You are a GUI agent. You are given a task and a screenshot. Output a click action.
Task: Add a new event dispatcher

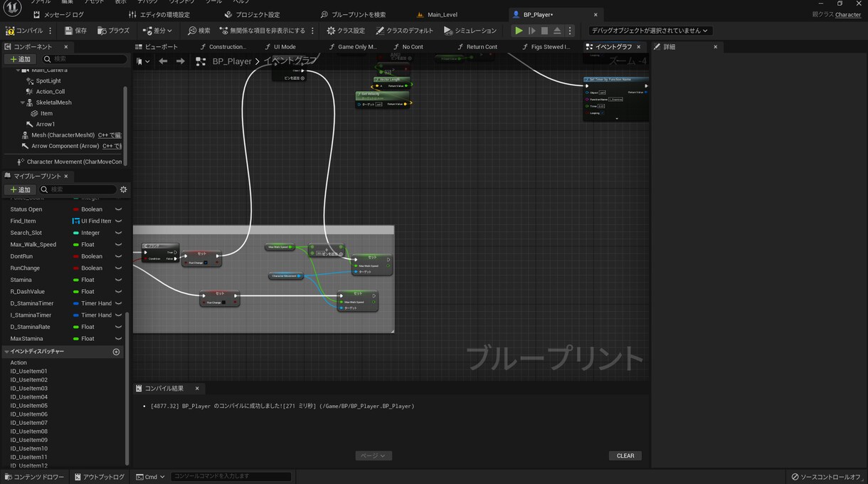(x=117, y=352)
